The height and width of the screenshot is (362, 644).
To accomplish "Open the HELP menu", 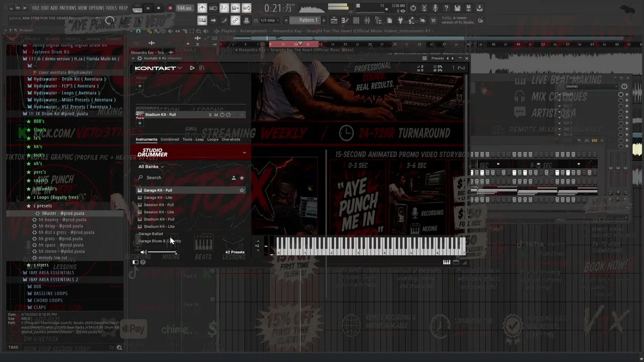I will pyautogui.click(x=123, y=8).
